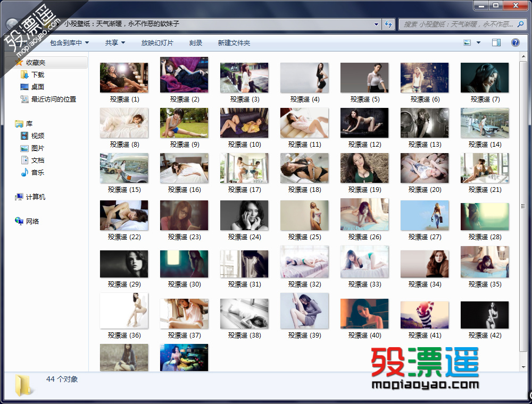Select the 计算机 computer icon
532x404 pixels.
(19, 197)
